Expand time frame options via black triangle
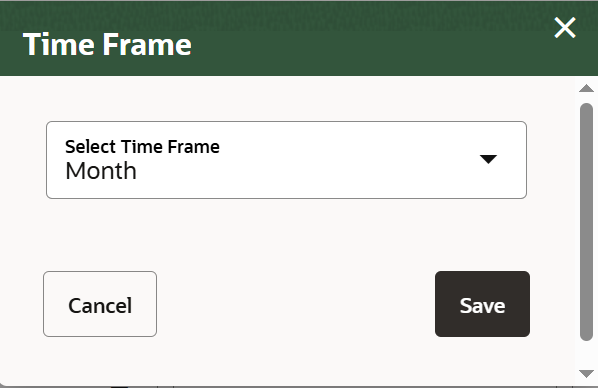 click(488, 159)
